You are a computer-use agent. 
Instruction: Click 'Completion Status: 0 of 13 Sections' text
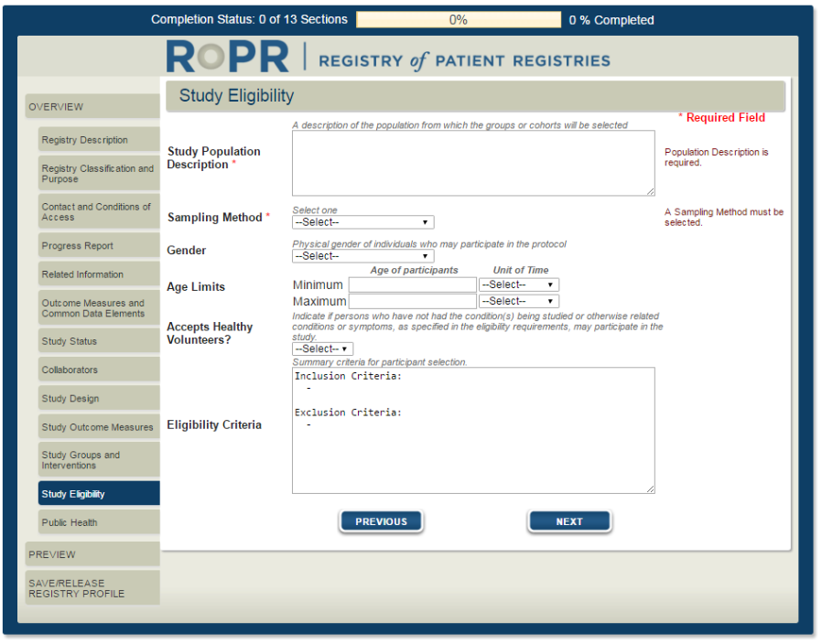[x=249, y=20]
